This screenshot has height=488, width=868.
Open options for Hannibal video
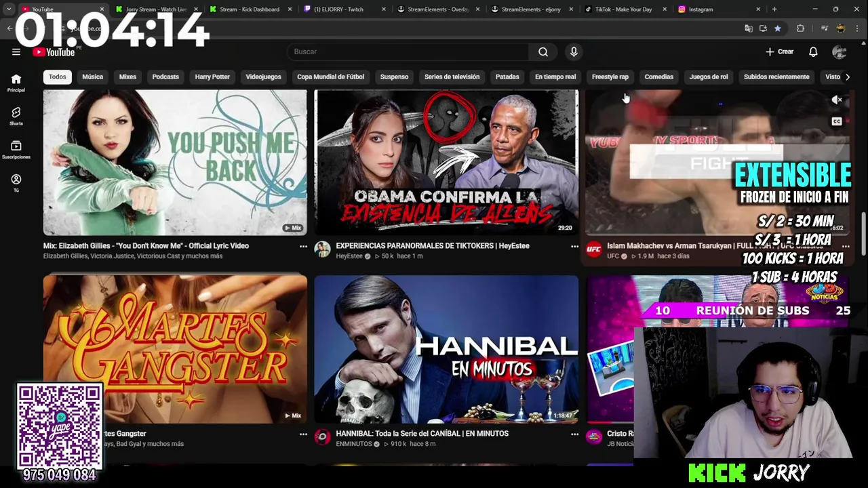coord(574,434)
